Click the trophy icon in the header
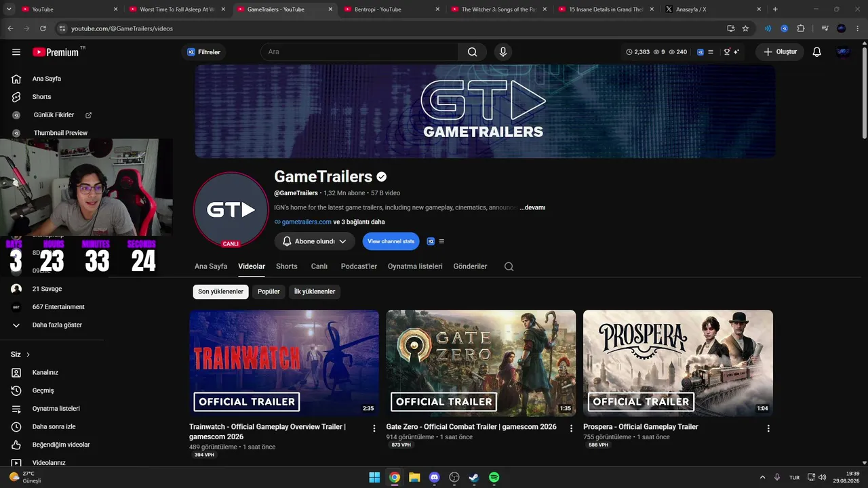The height and width of the screenshot is (488, 868). pos(727,52)
